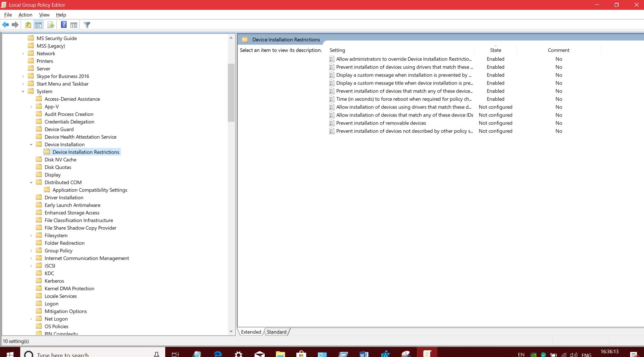This screenshot has height=357, width=644.
Task: Open Windows Start button
Action: pos(10,353)
